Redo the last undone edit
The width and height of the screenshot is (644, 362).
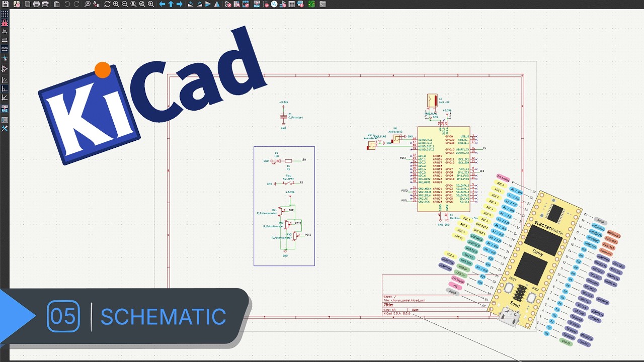point(76,4)
